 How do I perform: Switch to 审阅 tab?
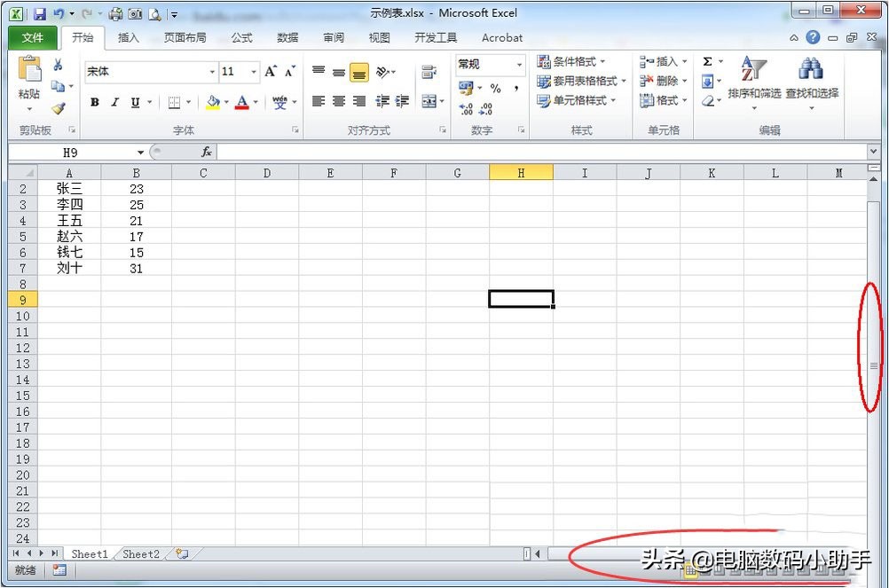click(x=334, y=38)
